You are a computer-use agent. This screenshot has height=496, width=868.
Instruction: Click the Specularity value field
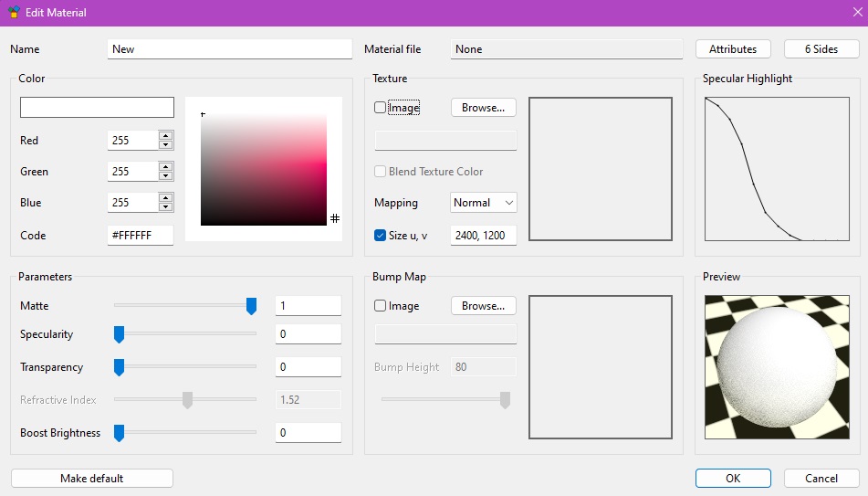tap(309, 334)
